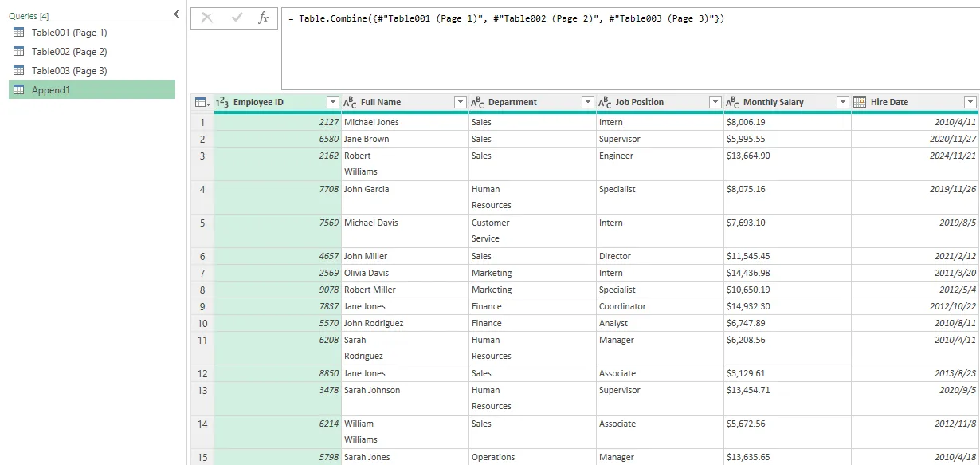Click into the Table.Combine formula bar
This screenshot has height=465, width=980.
630,48
